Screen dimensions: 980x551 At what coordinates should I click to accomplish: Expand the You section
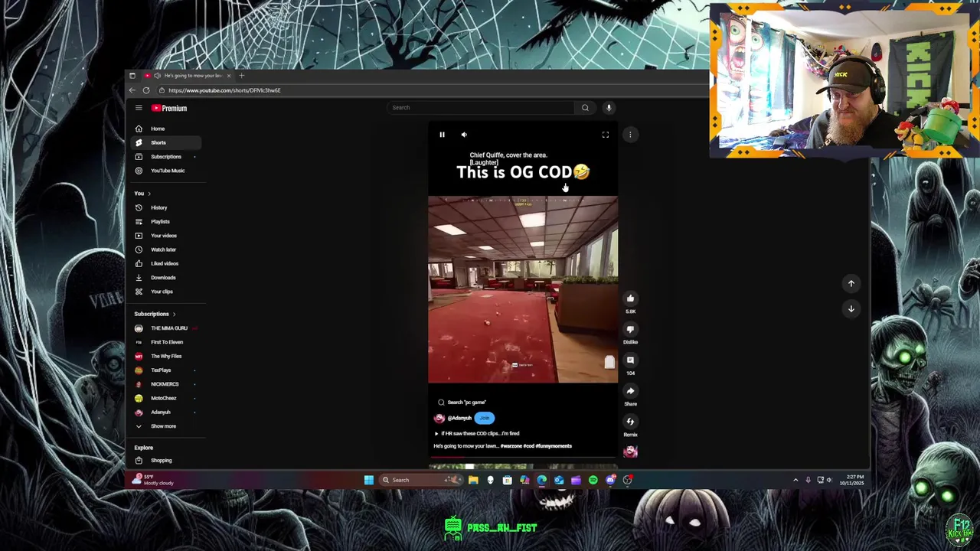(x=142, y=194)
